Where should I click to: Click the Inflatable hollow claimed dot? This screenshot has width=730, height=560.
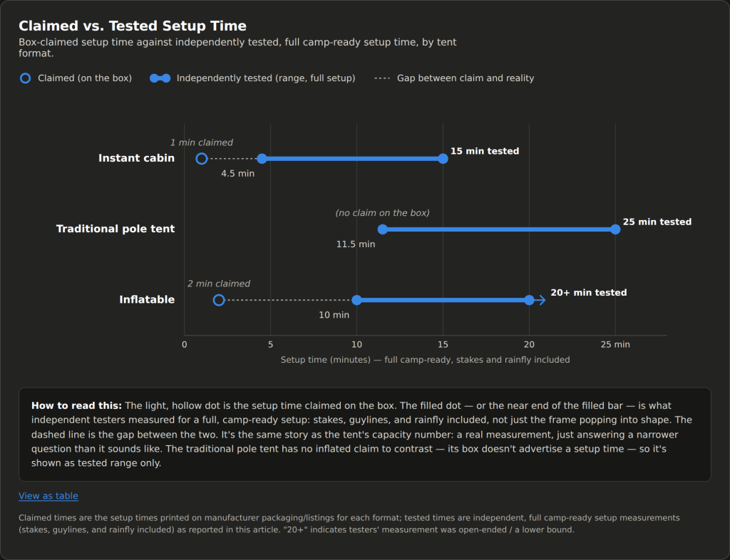(219, 300)
